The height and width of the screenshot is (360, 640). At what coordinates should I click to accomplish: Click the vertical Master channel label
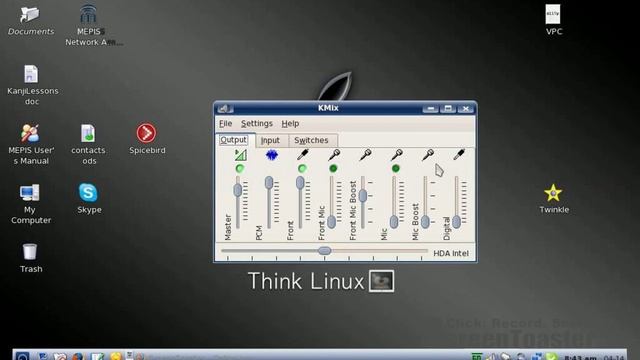pos(228,227)
